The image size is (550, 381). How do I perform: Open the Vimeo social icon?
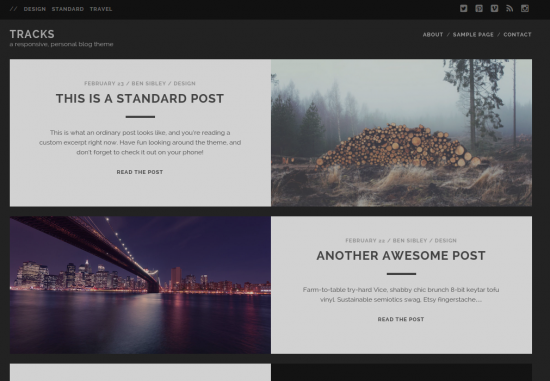pos(494,8)
